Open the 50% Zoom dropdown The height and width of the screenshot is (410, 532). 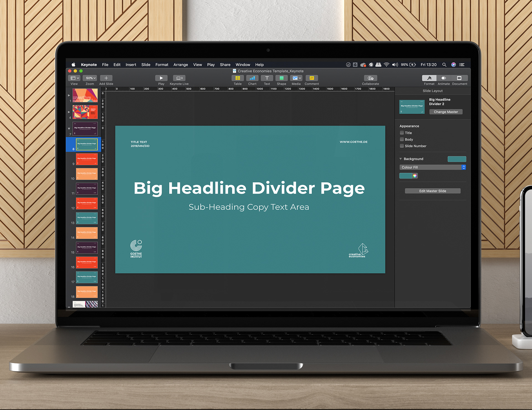[x=90, y=78]
